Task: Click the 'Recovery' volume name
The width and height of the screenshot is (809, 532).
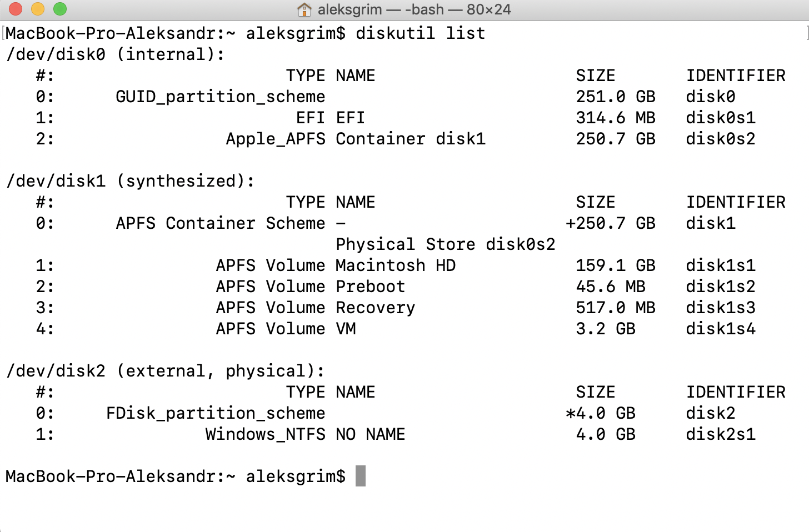Action: [375, 308]
